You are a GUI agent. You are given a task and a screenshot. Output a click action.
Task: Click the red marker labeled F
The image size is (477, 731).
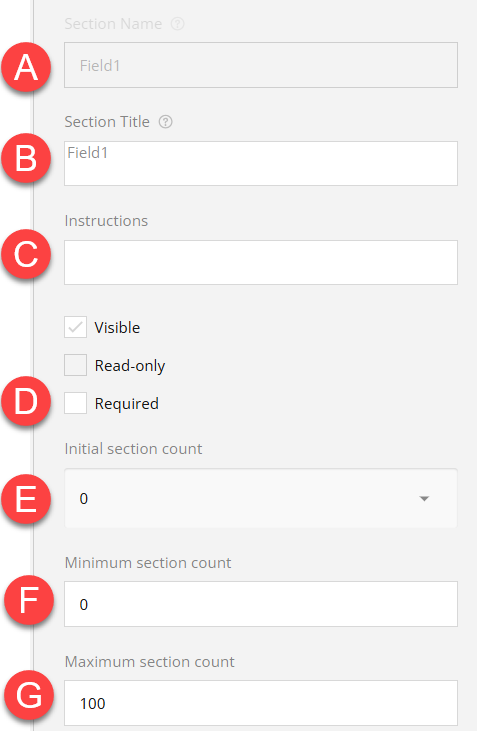coord(29,600)
